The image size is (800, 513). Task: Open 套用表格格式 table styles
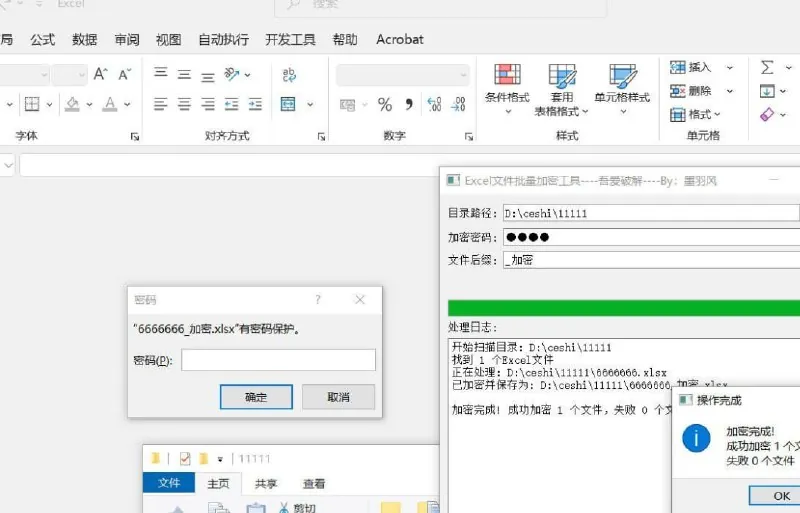562,90
